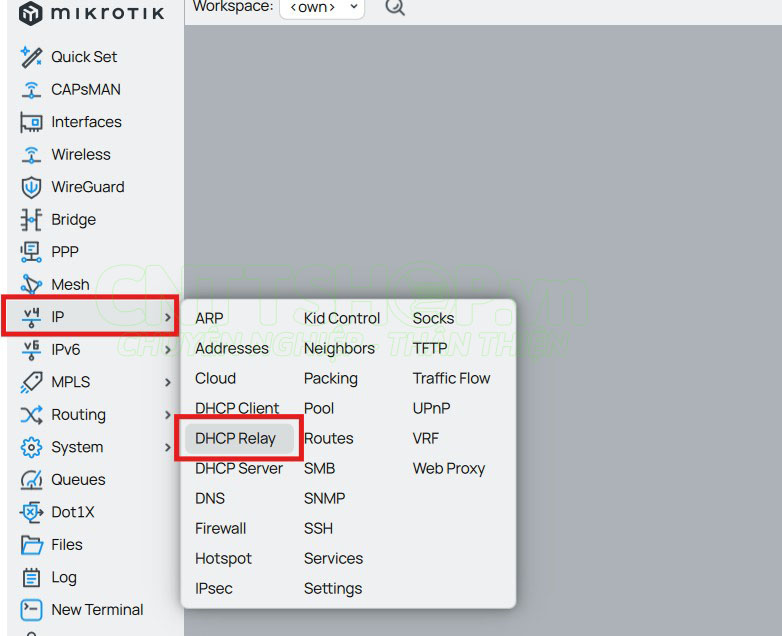This screenshot has height=636, width=782.
Task: Click the Interfaces card icon
Action: (x=31, y=122)
